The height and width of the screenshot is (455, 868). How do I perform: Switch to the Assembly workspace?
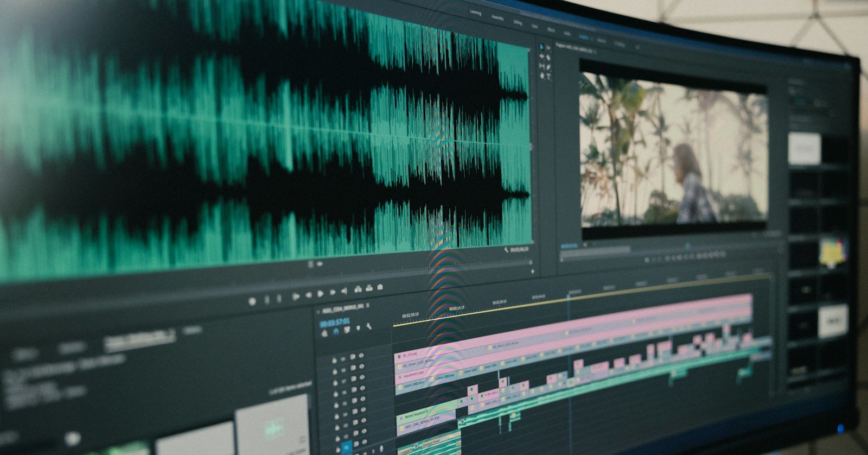[497, 17]
